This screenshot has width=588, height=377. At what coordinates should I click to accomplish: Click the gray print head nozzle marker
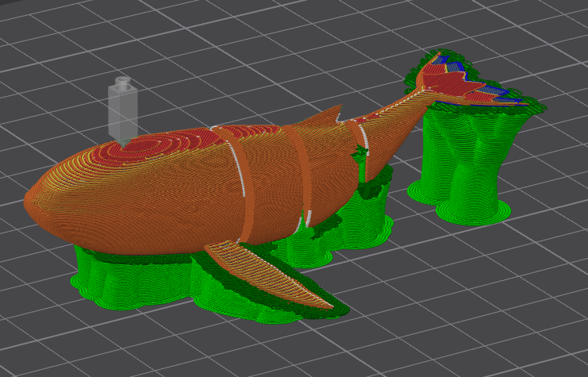(122, 111)
